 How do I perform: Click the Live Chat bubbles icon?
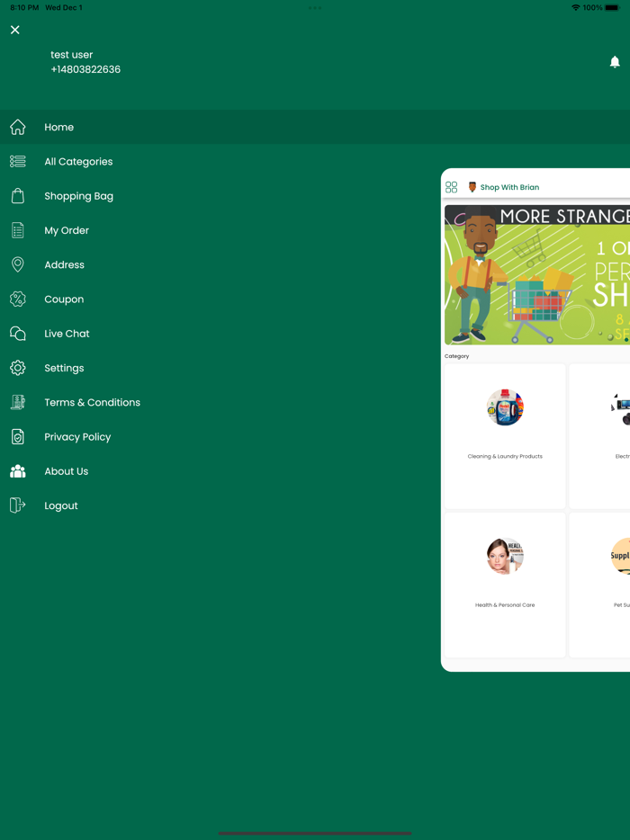point(18,334)
